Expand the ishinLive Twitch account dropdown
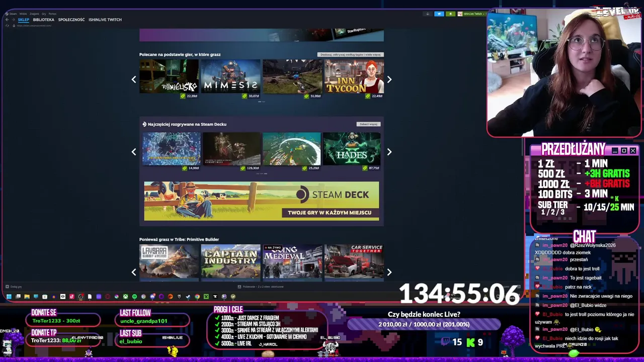The width and height of the screenshot is (644, 362). tap(471, 14)
